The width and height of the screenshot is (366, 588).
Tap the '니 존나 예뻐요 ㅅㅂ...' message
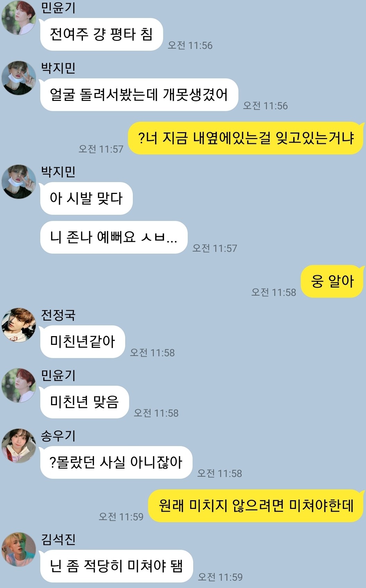pyautogui.click(x=113, y=237)
